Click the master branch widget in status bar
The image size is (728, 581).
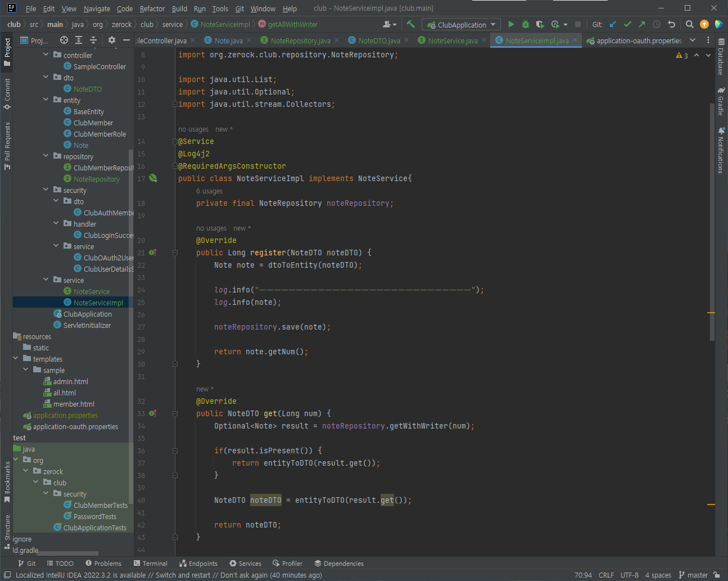point(693,575)
